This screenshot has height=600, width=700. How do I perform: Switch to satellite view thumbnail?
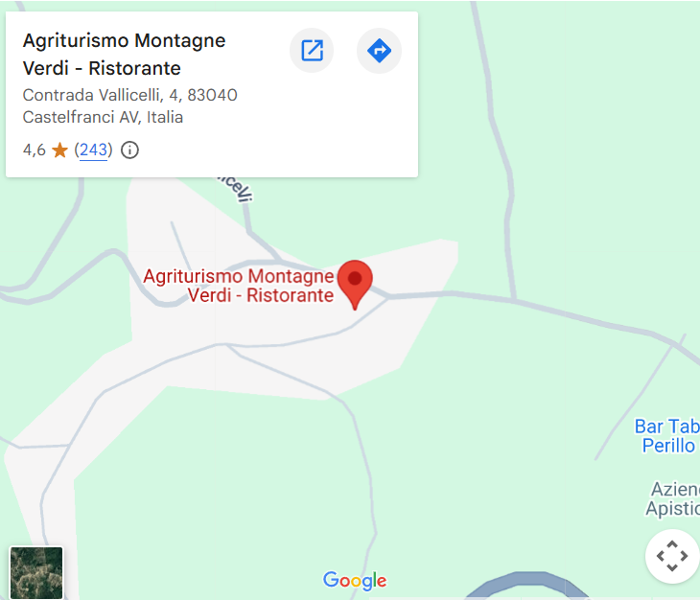point(36,573)
